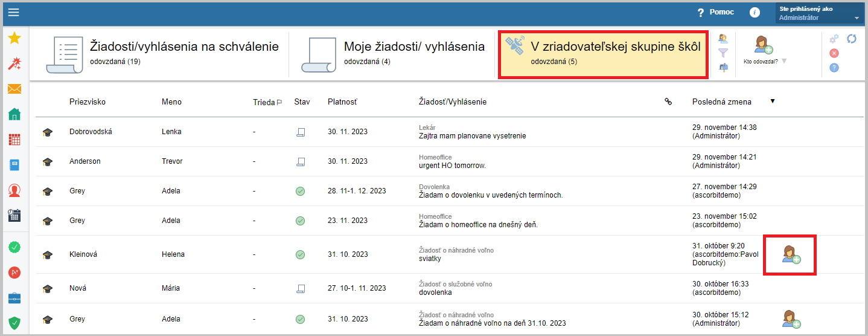This screenshot has width=868, height=336.
Task: Open the red person profile sidebar icon
Action: click(x=14, y=190)
